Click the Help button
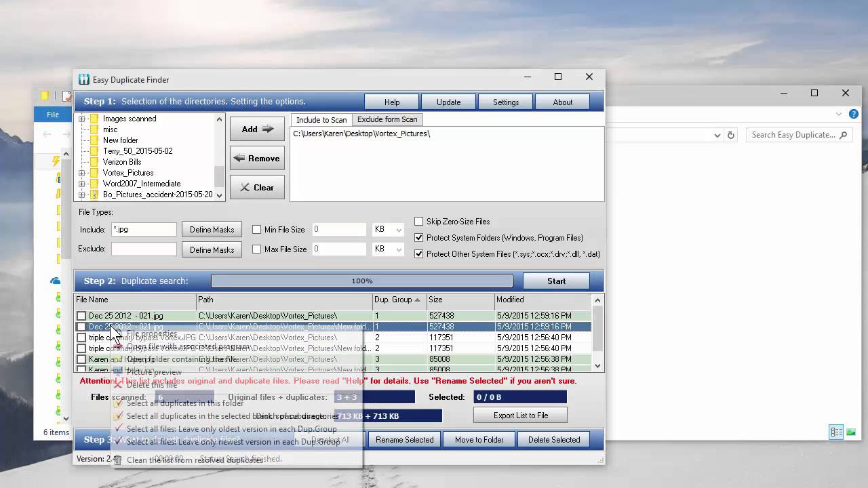The height and width of the screenshot is (488, 868). tap(392, 102)
